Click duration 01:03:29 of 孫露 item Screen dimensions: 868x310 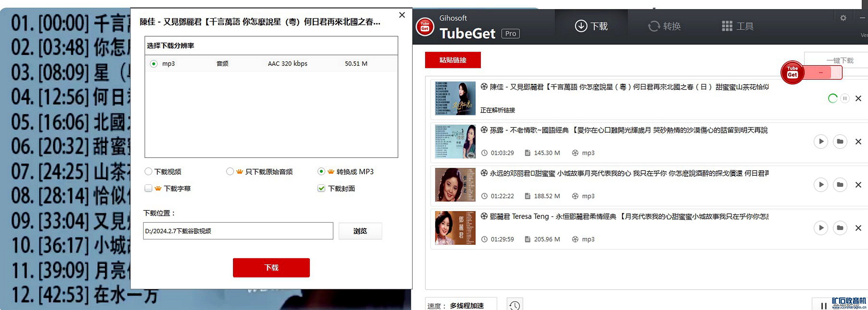(502, 153)
